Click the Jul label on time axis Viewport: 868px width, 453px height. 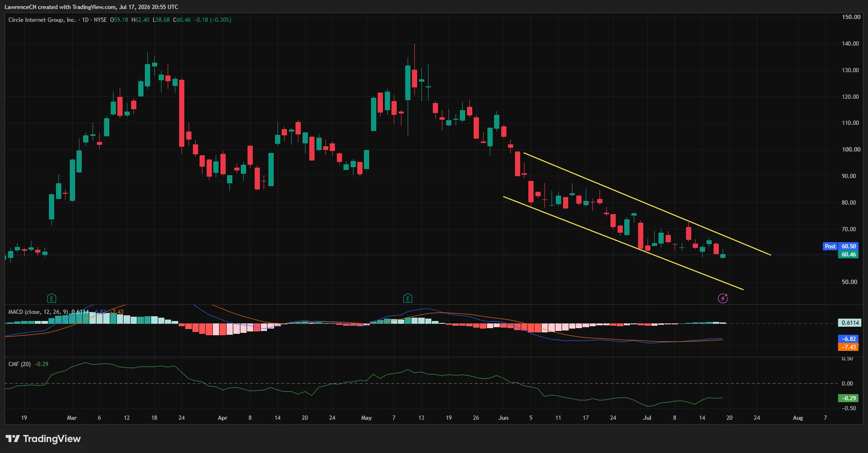[x=647, y=418]
